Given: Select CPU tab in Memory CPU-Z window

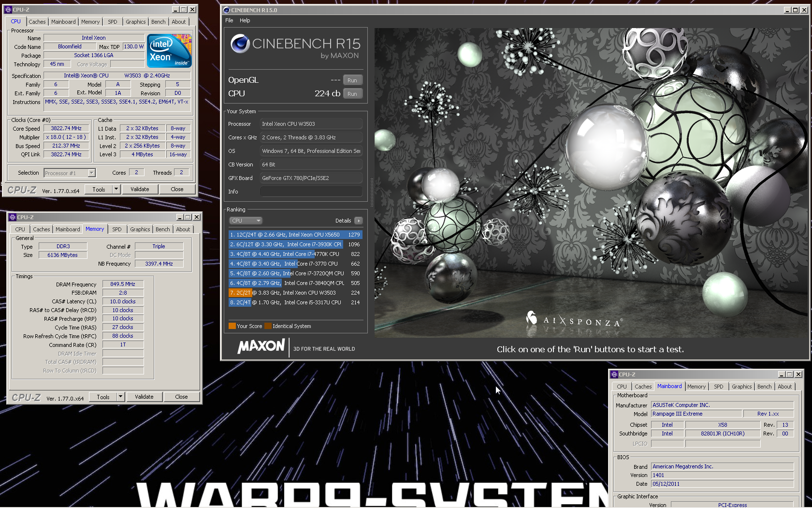Looking at the screenshot, I should click(x=20, y=229).
